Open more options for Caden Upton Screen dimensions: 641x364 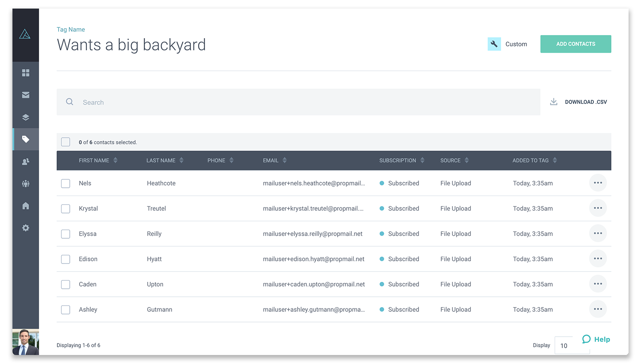tap(598, 284)
